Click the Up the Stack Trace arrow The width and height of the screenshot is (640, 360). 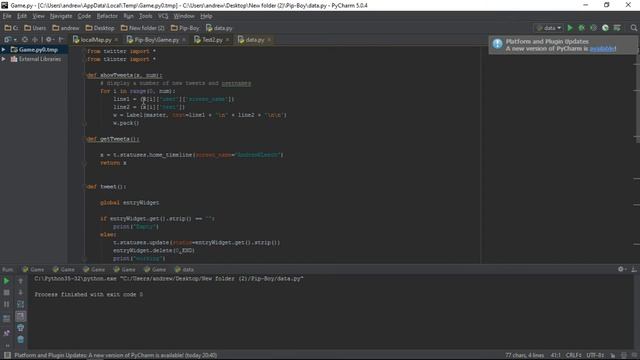20,281
